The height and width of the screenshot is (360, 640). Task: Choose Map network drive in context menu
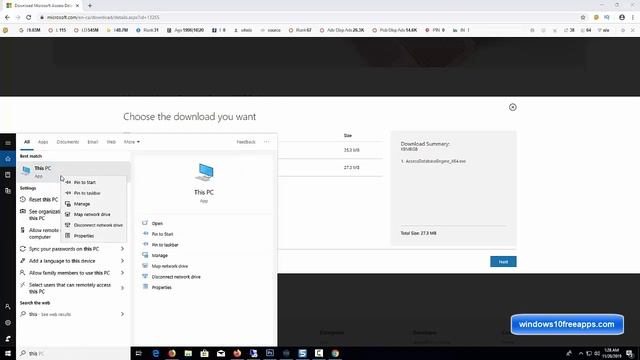click(93, 214)
